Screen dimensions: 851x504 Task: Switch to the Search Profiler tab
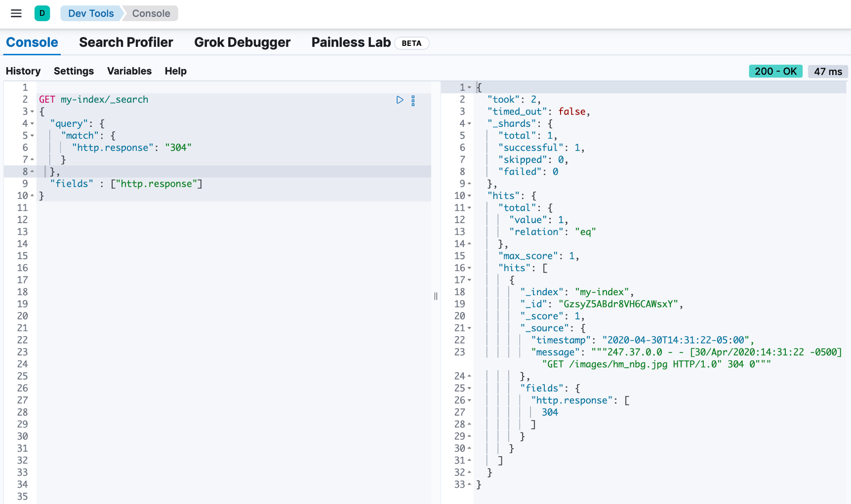126,42
